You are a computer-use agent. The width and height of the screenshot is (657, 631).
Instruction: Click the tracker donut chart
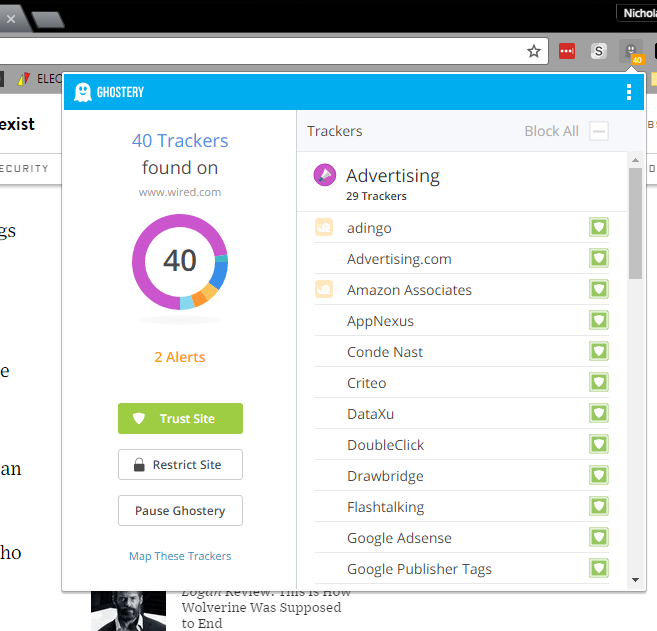point(180,262)
